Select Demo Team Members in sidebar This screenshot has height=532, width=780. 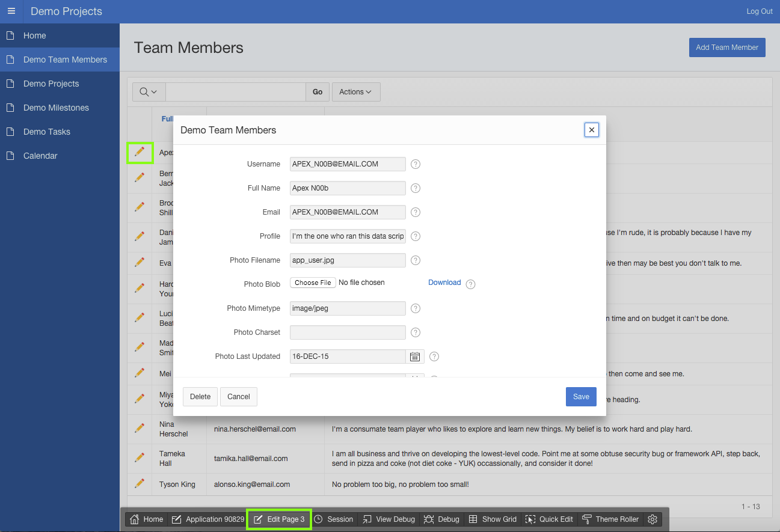(x=60, y=60)
